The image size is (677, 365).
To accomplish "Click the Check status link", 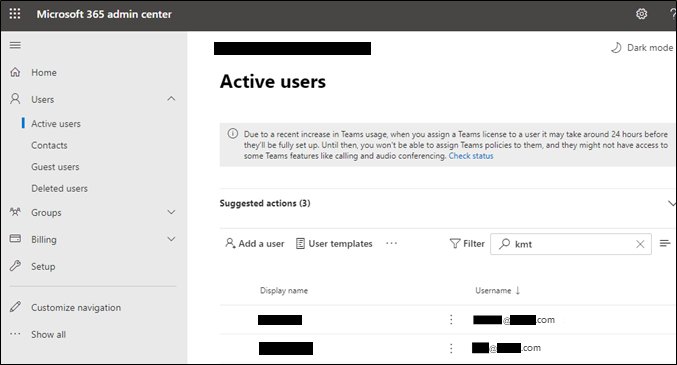I will coord(471,156).
